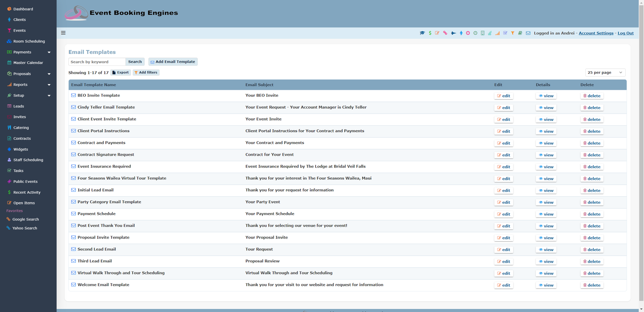
Task: View Second Lead Email details
Action: point(546,250)
